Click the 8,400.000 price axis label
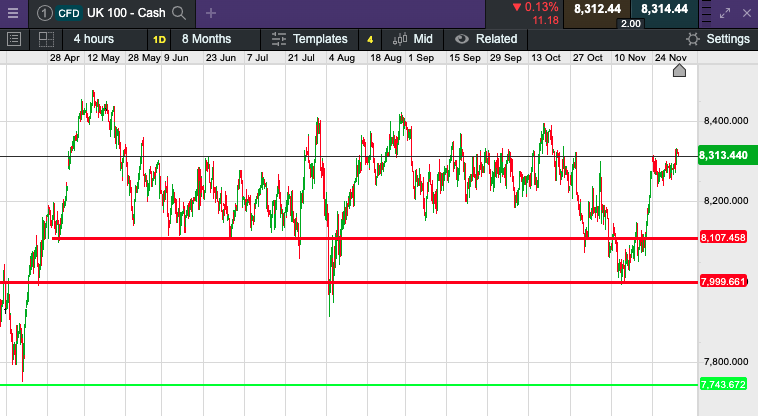Screen dimensions: 758x416 (x=726, y=121)
